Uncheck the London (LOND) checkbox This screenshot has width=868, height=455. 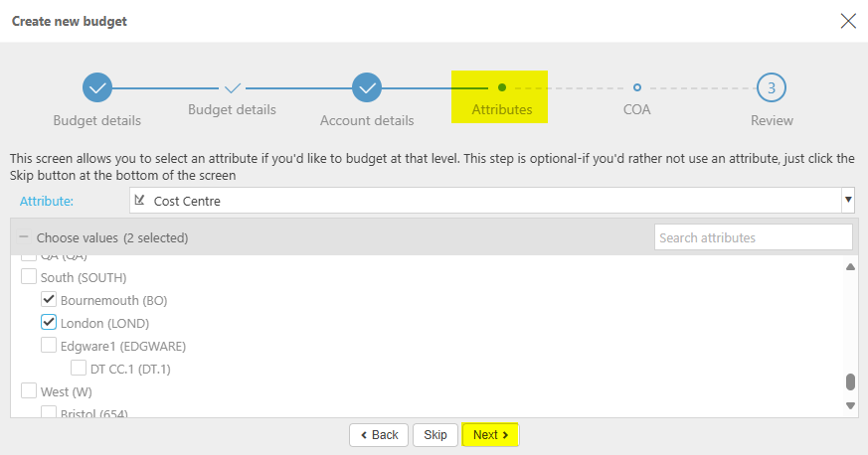49,323
